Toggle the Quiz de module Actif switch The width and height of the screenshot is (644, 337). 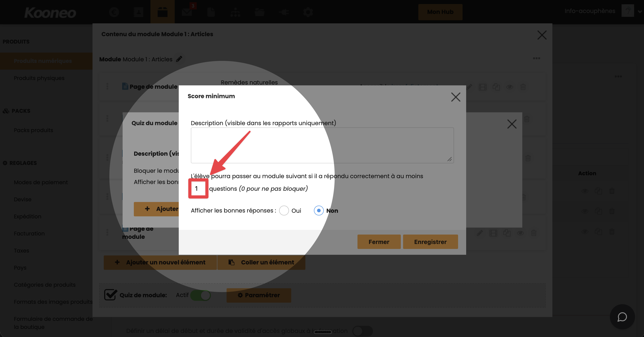(201, 295)
